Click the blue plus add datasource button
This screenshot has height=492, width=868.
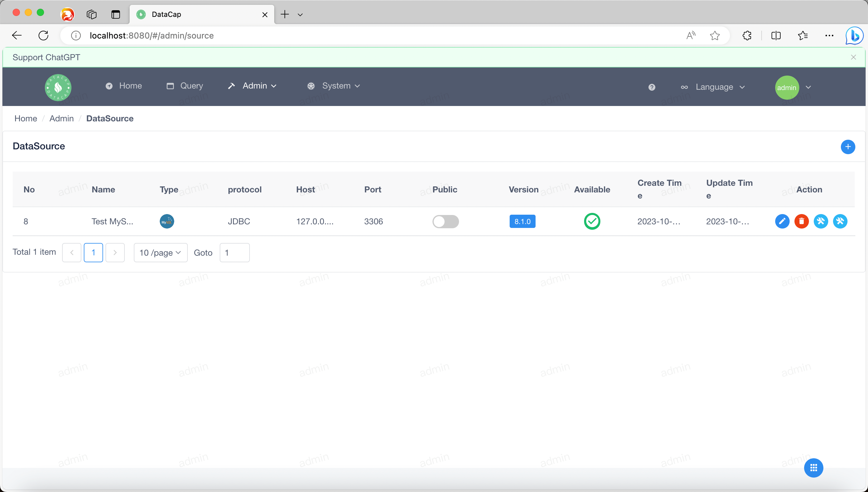[x=848, y=147]
